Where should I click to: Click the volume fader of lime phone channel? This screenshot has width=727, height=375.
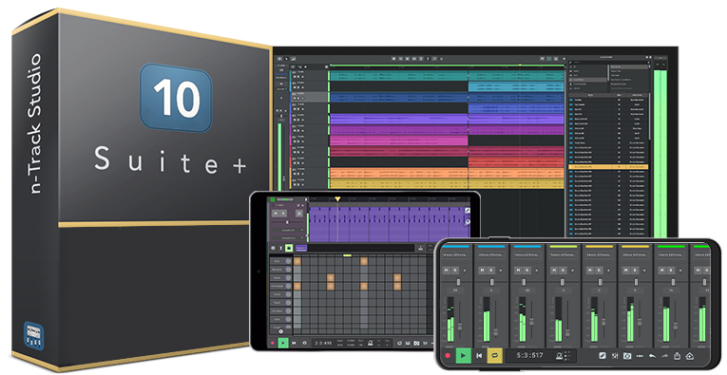tap(568, 333)
